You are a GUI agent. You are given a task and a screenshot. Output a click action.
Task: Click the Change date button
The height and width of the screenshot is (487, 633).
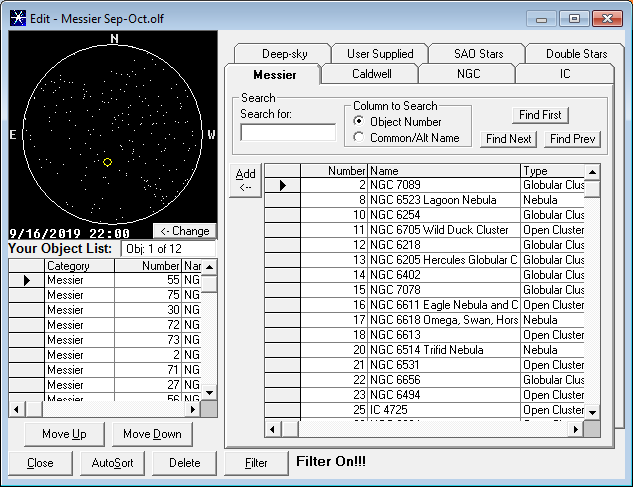(185, 231)
